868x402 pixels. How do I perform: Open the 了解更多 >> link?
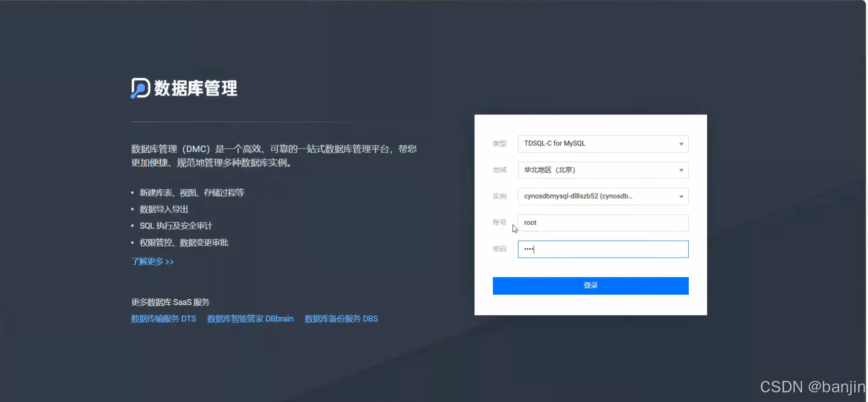(152, 262)
